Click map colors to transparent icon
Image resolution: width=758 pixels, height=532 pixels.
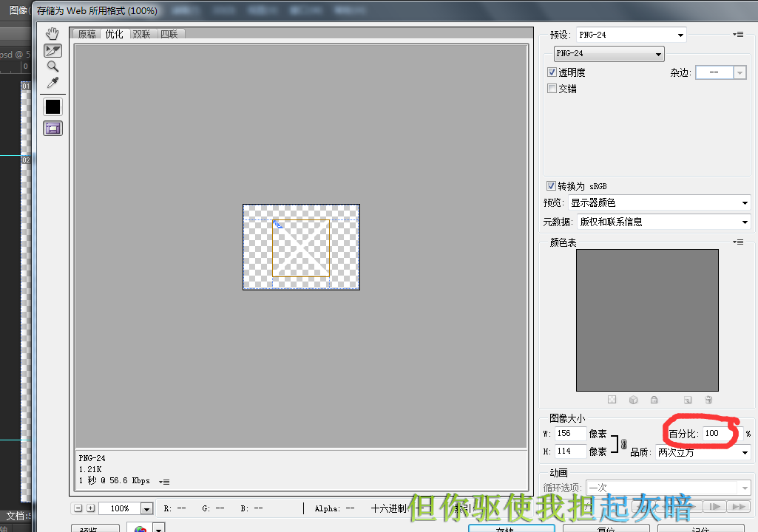click(612, 400)
